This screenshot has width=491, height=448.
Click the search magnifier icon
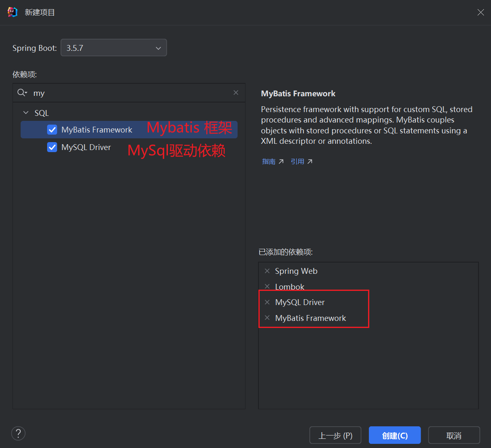(x=22, y=93)
